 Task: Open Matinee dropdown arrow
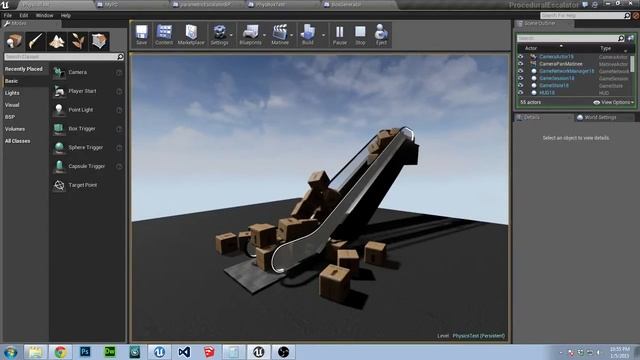[x=292, y=35]
